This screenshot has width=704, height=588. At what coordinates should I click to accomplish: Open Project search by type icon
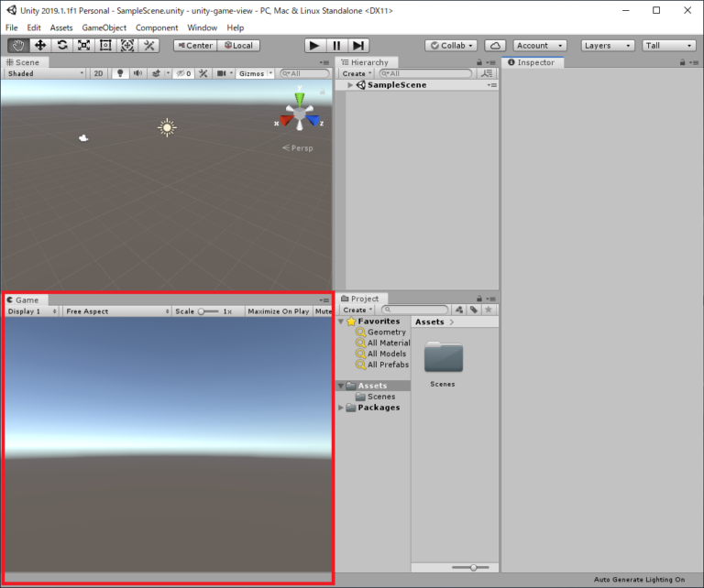(x=459, y=310)
